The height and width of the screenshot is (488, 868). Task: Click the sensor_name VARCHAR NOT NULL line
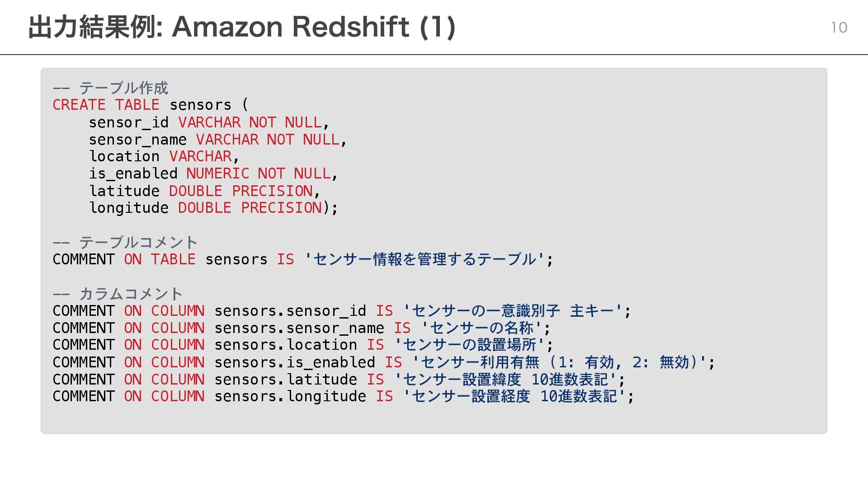(x=217, y=139)
